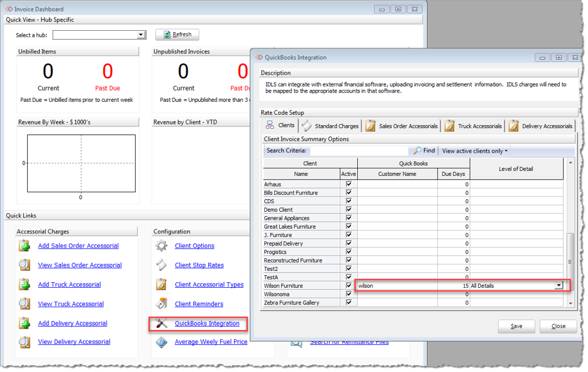Open the Truck Accessorials tab
Screen dimensions: 588x372
pos(474,126)
